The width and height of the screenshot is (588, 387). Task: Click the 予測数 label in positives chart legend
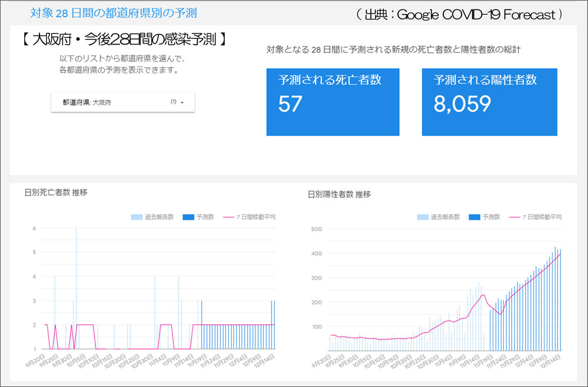pos(491,217)
